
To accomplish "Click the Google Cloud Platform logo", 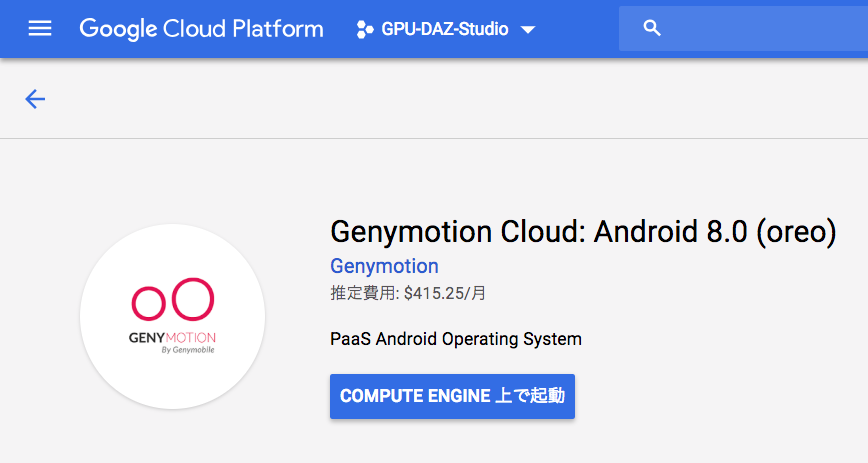I will [202, 29].
